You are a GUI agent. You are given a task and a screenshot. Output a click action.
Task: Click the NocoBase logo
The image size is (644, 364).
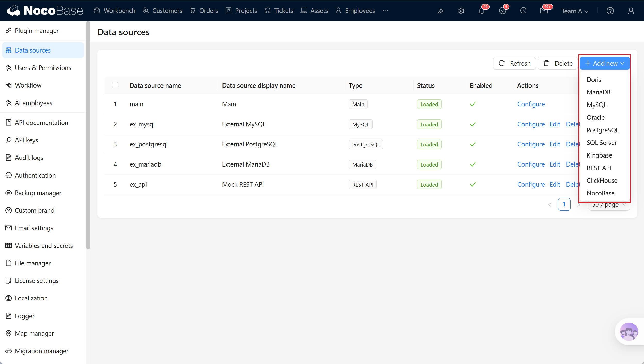click(45, 11)
